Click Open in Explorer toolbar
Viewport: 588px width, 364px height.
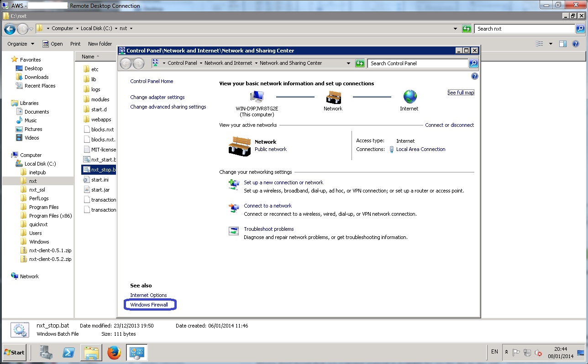(52, 44)
